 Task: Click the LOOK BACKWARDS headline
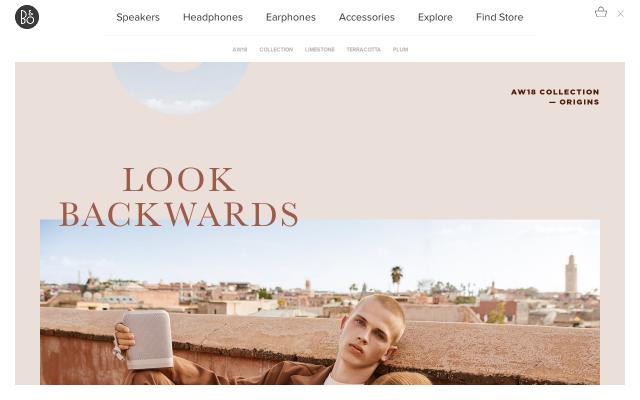point(179,197)
